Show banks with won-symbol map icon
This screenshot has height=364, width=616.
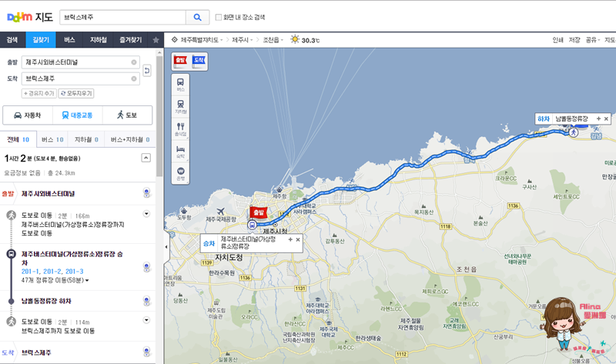[180, 173]
